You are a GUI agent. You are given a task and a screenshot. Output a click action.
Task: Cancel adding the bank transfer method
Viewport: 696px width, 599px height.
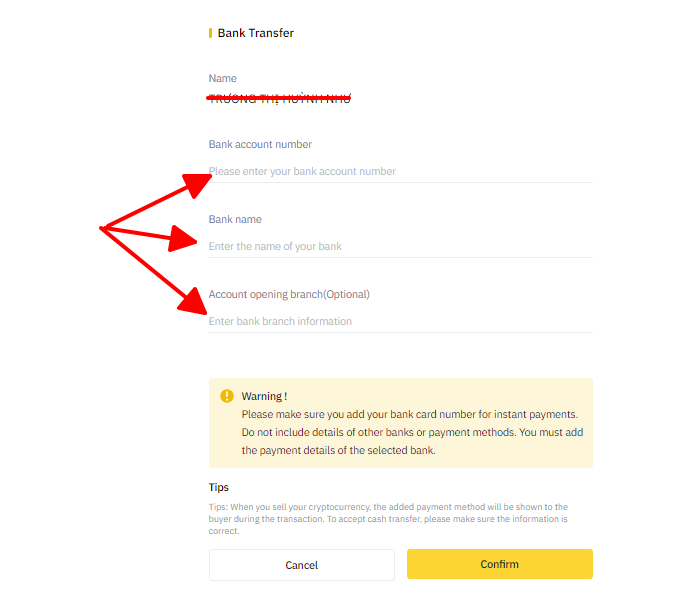point(302,565)
